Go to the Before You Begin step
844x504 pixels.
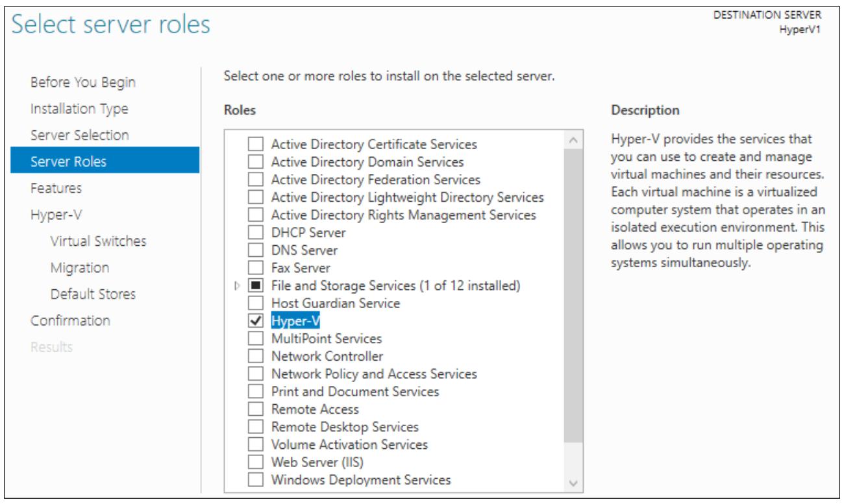point(83,82)
